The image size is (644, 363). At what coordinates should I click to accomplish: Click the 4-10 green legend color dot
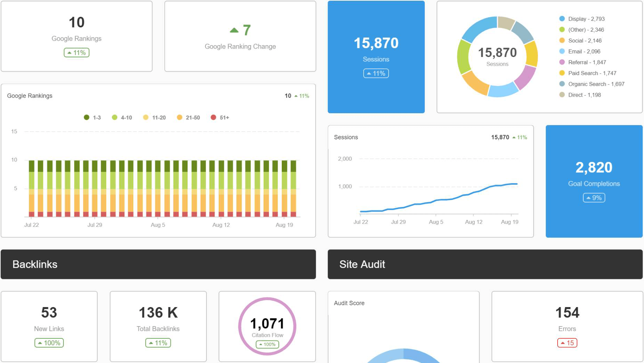click(114, 117)
